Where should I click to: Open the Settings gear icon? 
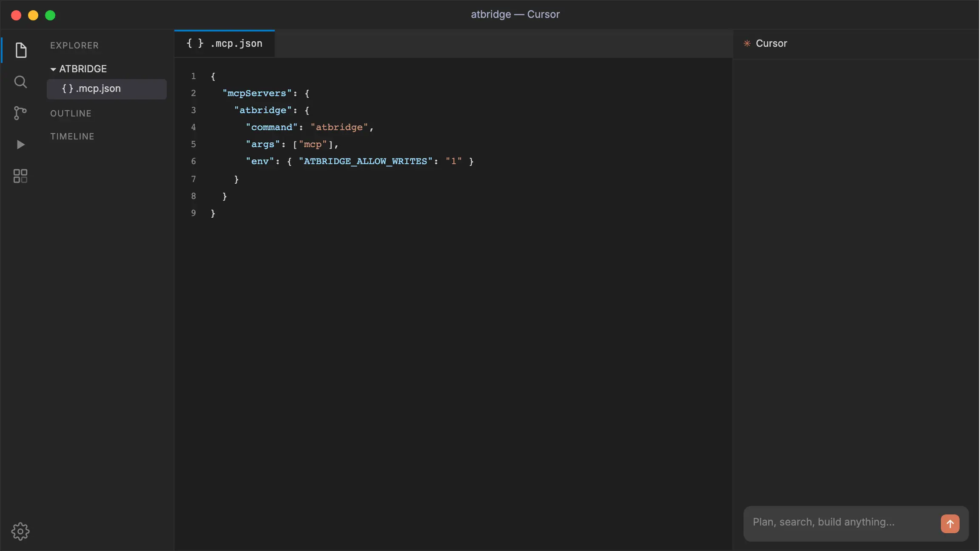pyautogui.click(x=20, y=531)
